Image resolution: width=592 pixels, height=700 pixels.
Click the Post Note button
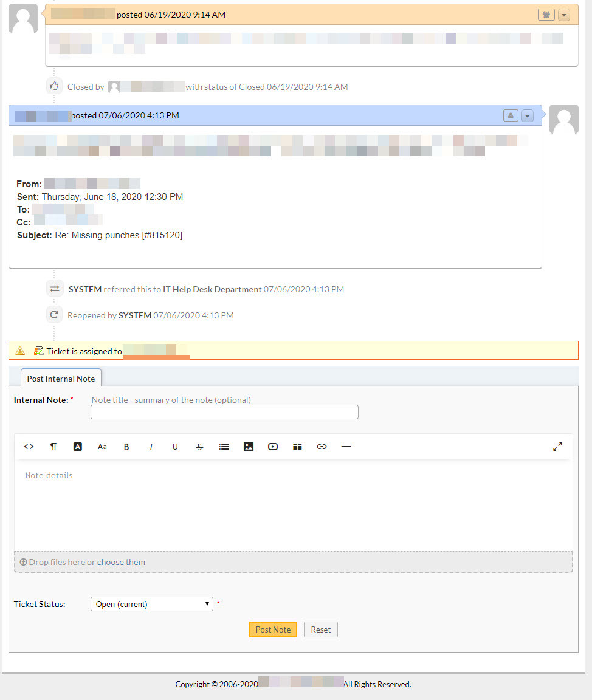[x=273, y=630]
